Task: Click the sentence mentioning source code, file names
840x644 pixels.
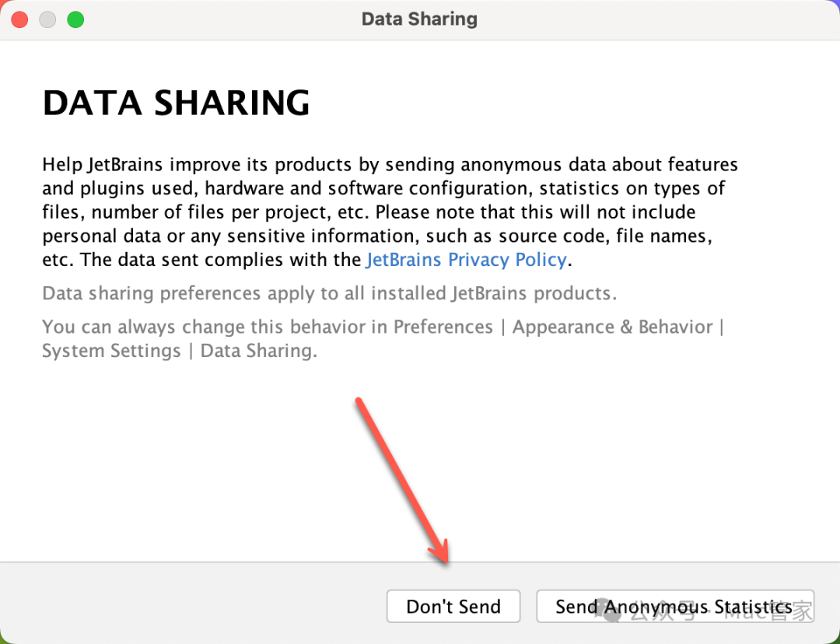Action: pos(377,236)
